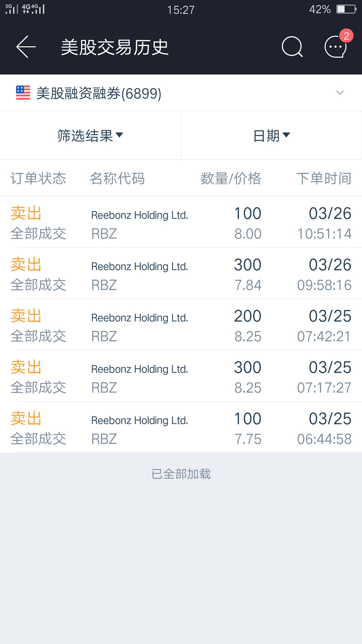
Task: Select the 美股融资融券(6899) account label
Action: 99,93
